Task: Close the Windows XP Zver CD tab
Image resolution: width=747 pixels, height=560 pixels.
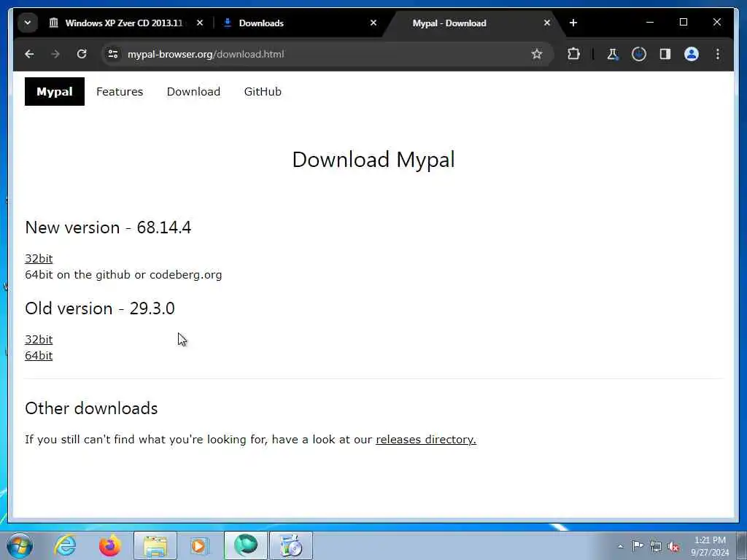Action: coord(200,23)
